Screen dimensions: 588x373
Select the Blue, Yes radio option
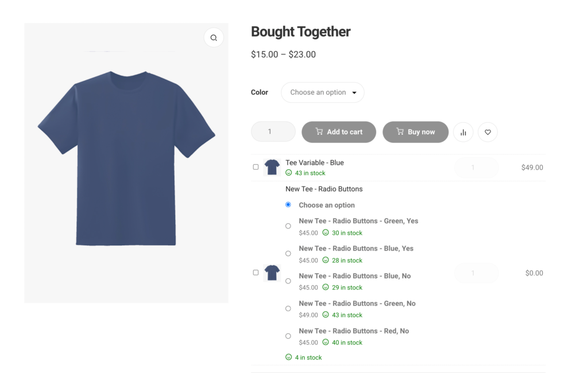click(x=288, y=254)
